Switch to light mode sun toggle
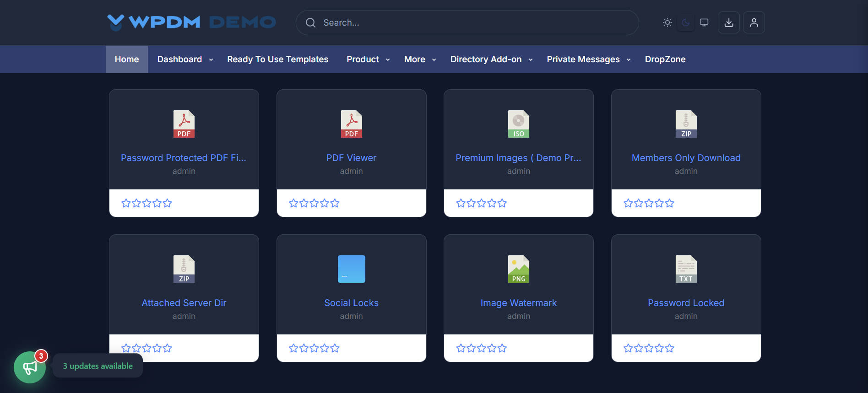This screenshot has width=868, height=393. click(667, 22)
